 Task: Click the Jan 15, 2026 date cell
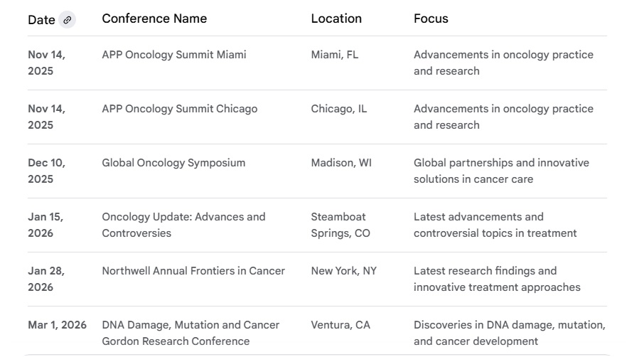45,225
